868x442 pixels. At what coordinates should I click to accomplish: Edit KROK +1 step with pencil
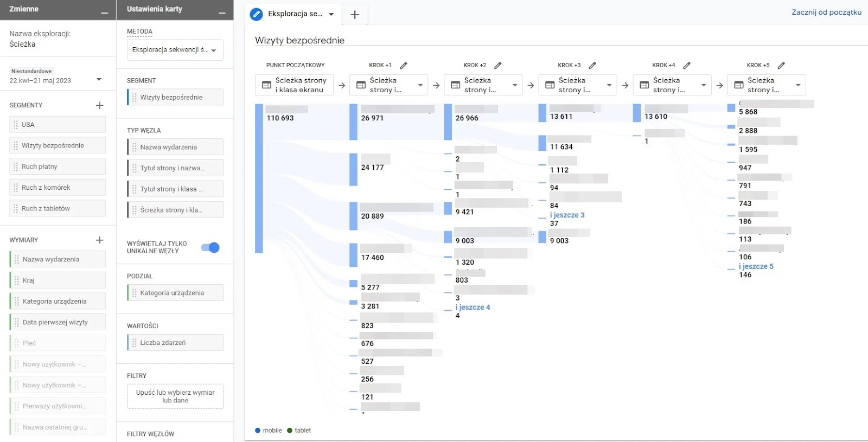pyautogui.click(x=404, y=65)
